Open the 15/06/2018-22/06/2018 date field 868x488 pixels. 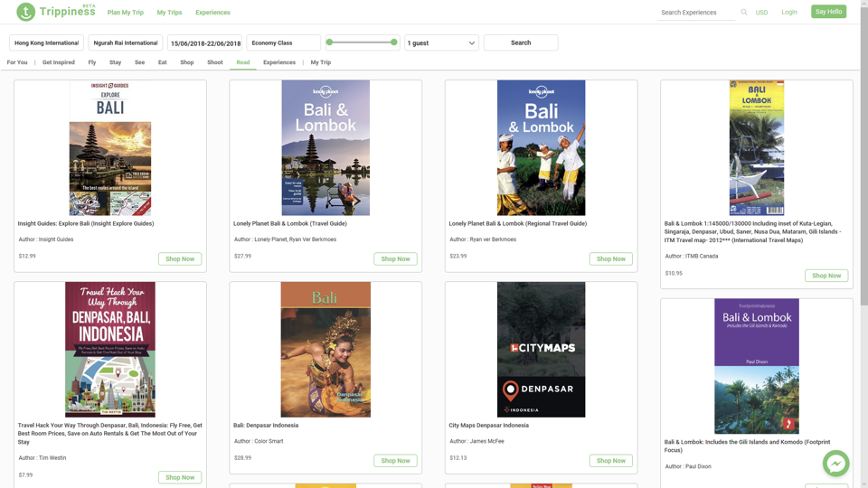(205, 42)
